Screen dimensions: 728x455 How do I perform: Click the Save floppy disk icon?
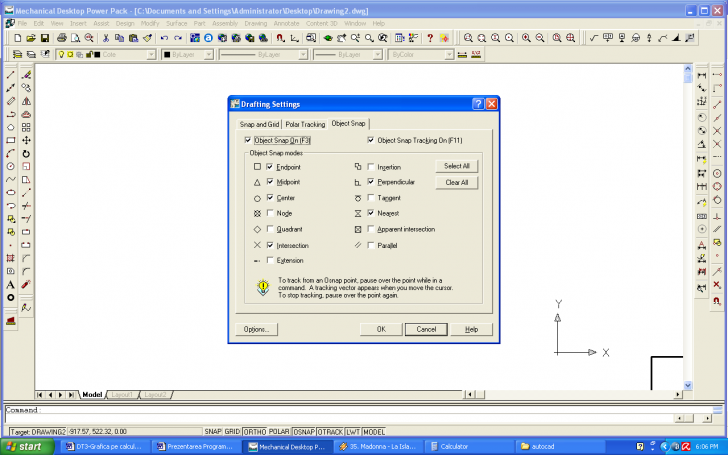click(x=45, y=38)
